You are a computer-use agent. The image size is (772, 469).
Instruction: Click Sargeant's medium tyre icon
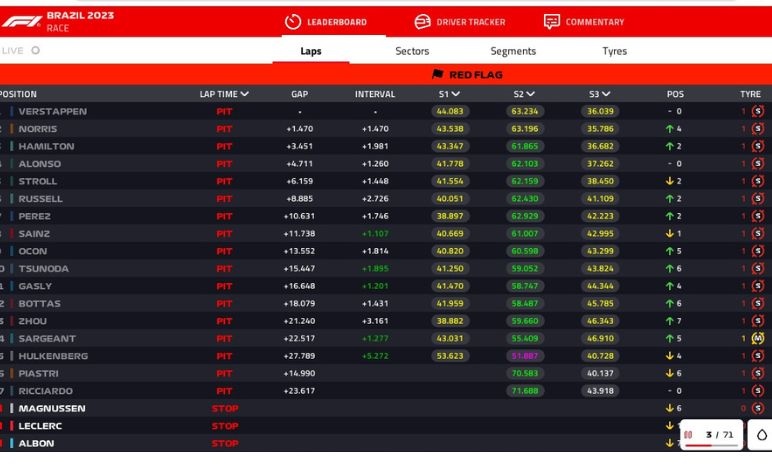[757, 339]
